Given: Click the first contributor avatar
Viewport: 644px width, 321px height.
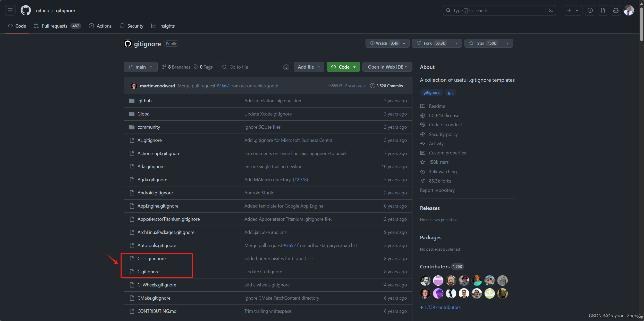Looking at the screenshot, I should point(425,281).
